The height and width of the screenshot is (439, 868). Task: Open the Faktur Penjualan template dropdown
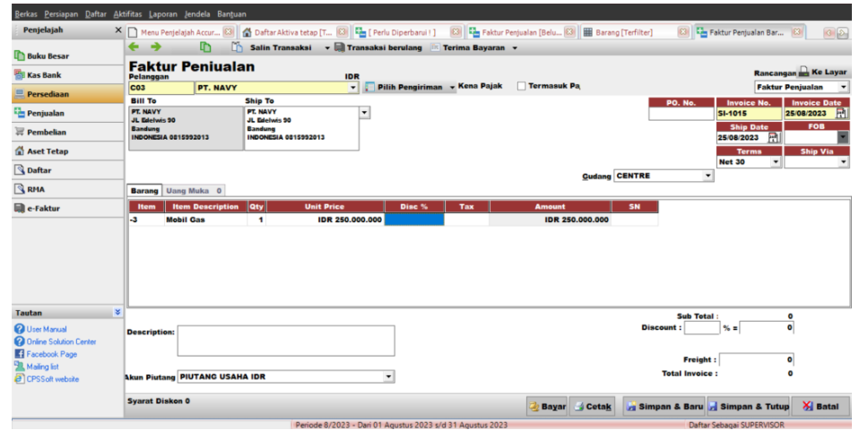(x=844, y=88)
